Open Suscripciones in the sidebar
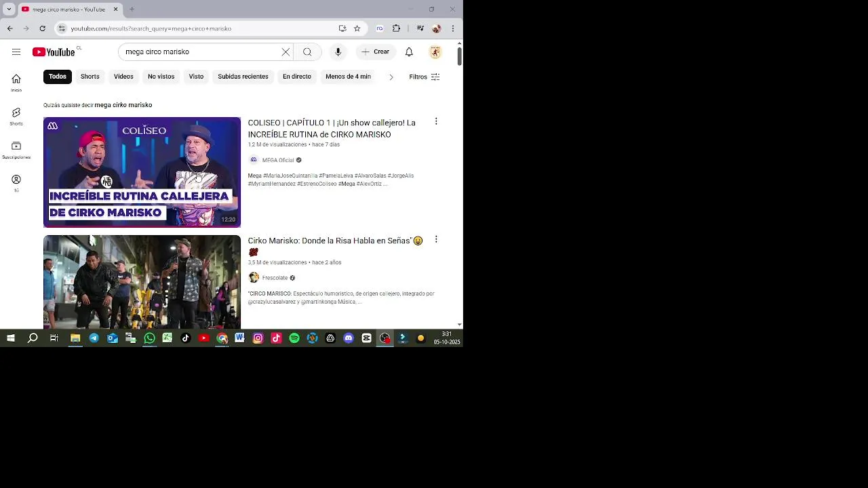 point(16,150)
